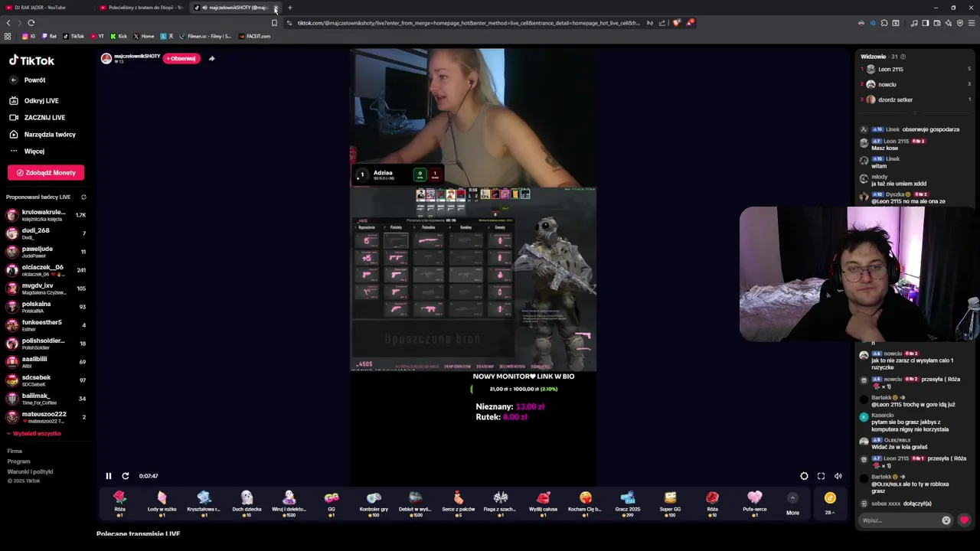Share the live stream using arrow icon
This screenshot has height=551, width=980.
pyautogui.click(x=211, y=58)
